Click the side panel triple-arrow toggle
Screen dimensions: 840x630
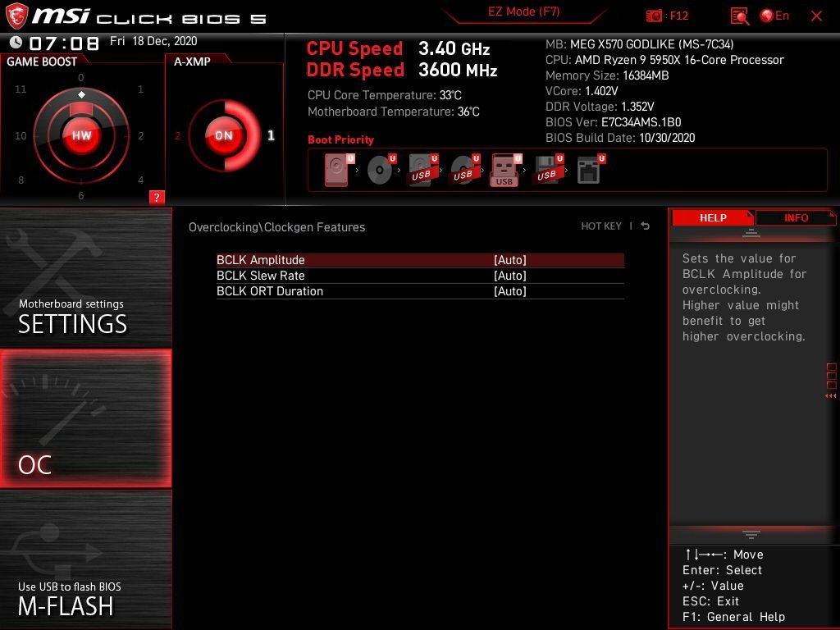coord(830,396)
